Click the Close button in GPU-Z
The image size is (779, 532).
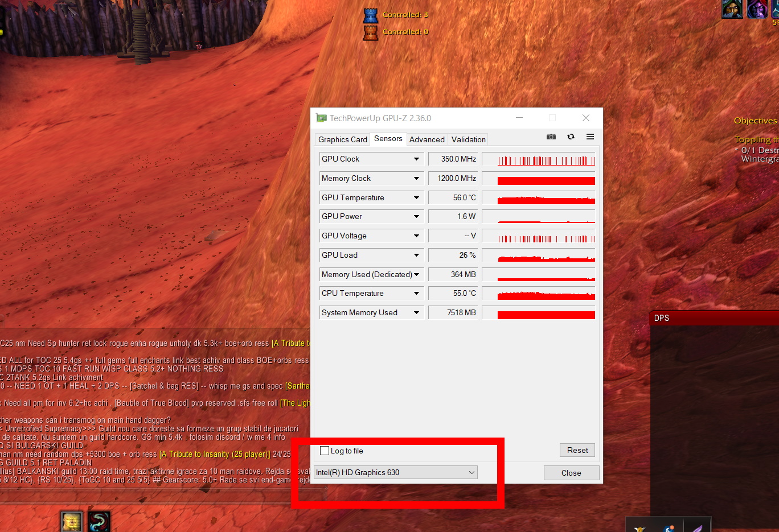(571, 473)
